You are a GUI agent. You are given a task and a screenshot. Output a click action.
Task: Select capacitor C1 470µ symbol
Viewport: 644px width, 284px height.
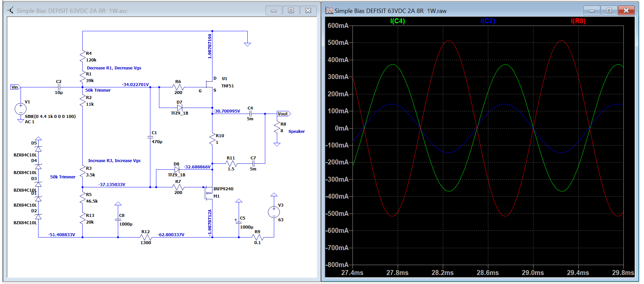(x=150, y=137)
